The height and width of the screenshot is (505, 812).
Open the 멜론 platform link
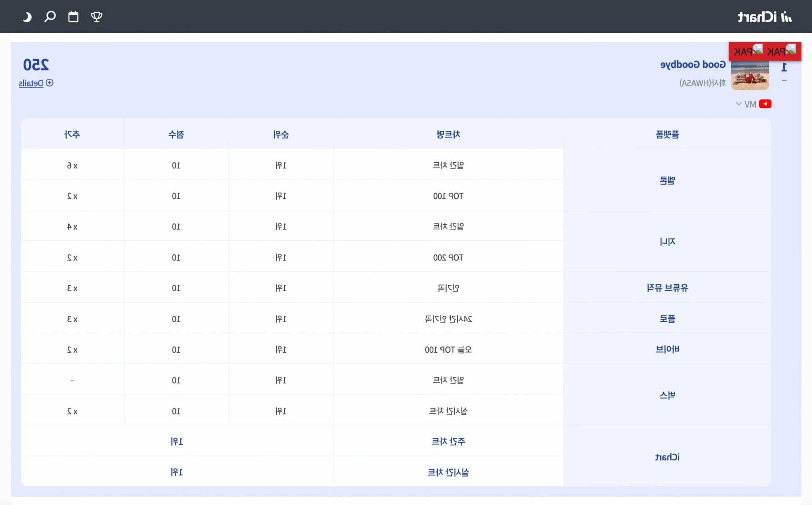(x=667, y=181)
